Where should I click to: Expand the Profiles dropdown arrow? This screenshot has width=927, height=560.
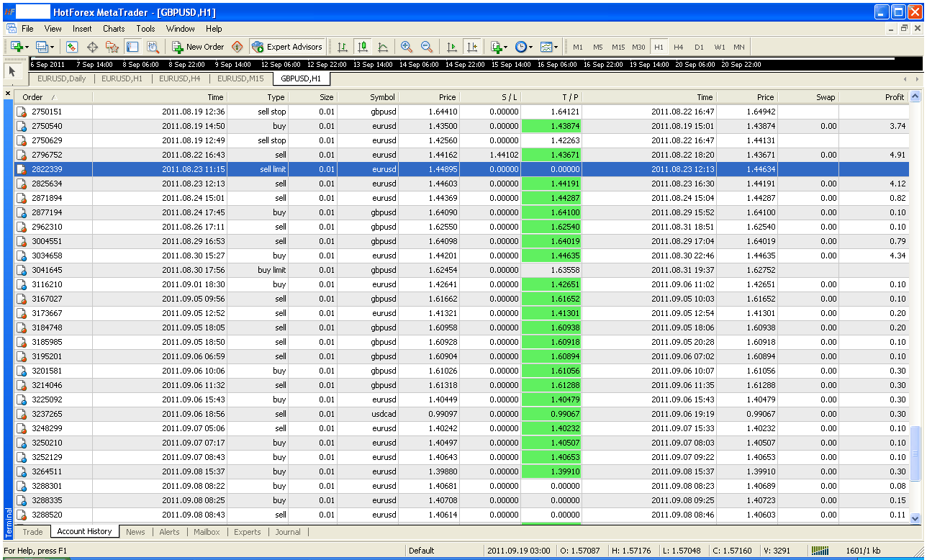point(53,48)
